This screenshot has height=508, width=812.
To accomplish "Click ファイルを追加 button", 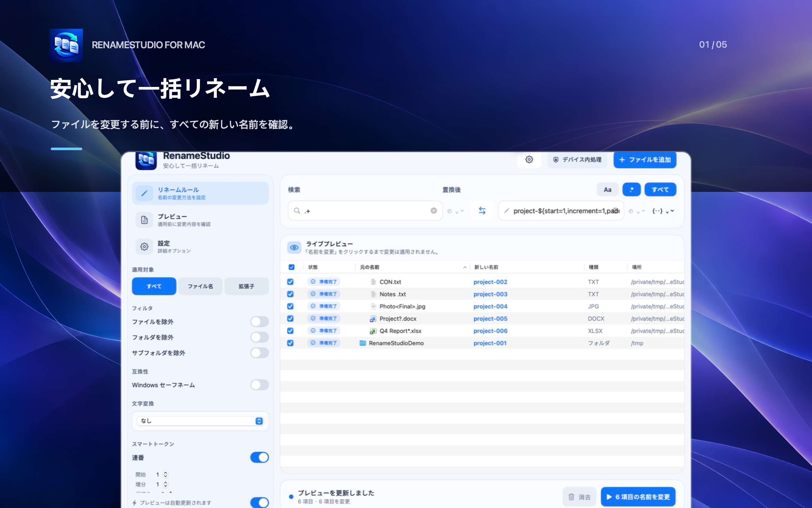I will 645,159.
